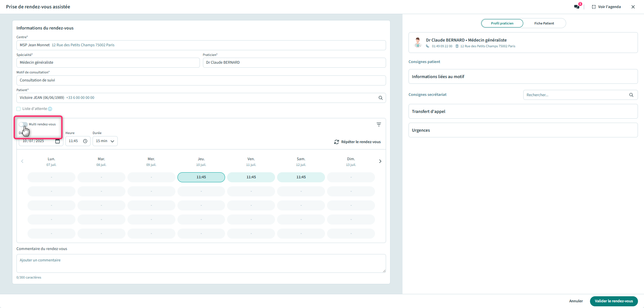Open the Spécialité selection field
The height and width of the screenshot is (308, 644).
click(108, 63)
